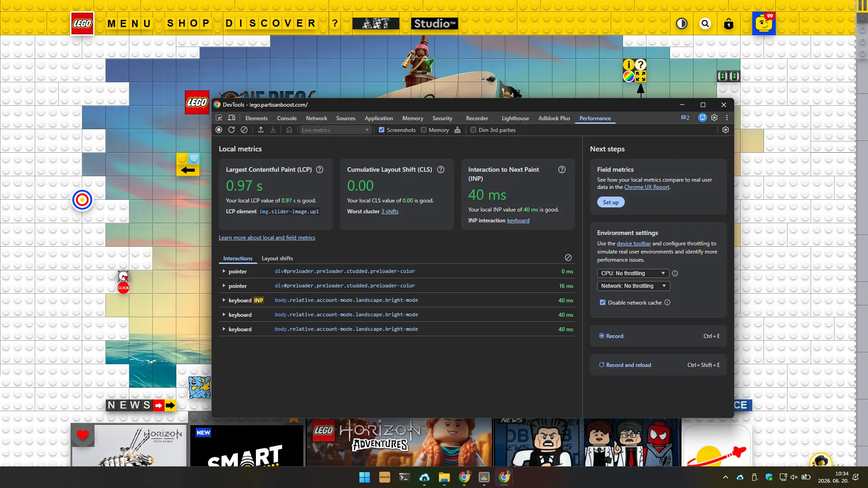
Task: Open the DevTools three-dot customize menu
Action: [727, 118]
